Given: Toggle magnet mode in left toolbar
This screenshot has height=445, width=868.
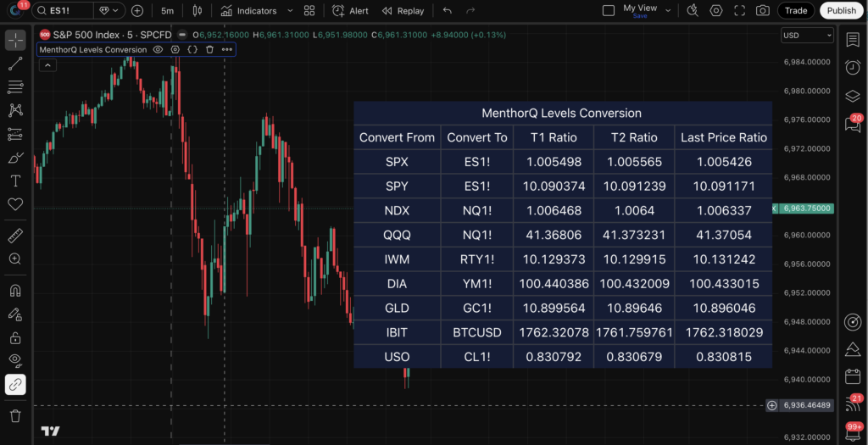Looking at the screenshot, I should (x=15, y=291).
